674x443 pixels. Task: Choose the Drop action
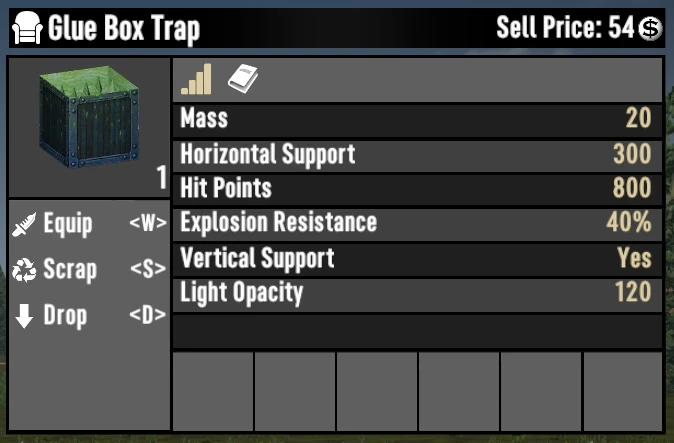(x=89, y=316)
